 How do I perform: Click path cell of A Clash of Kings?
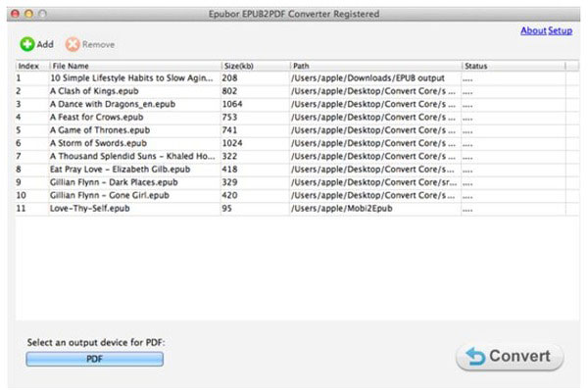click(373, 91)
